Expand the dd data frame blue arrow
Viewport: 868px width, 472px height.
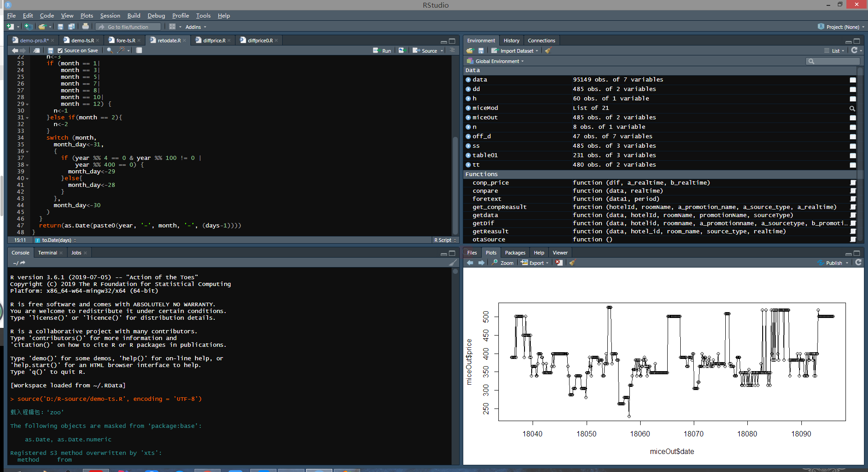point(468,89)
